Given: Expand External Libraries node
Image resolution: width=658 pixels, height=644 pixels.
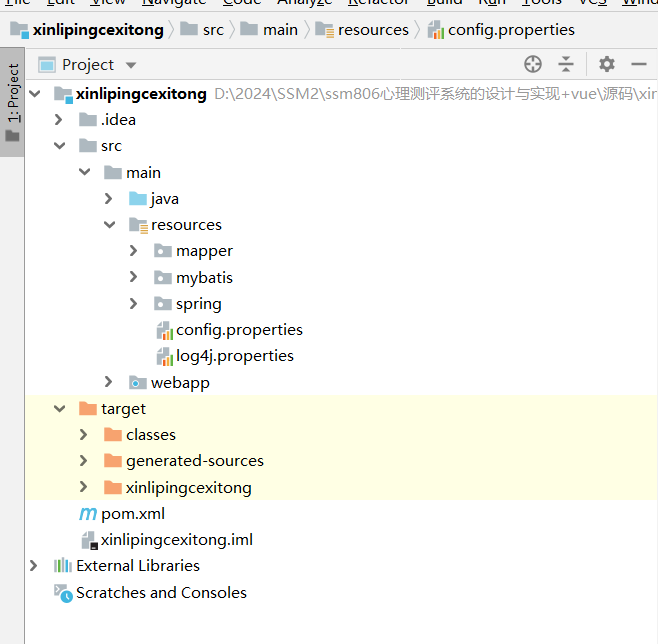Looking at the screenshot, I should tap(34, 566).
